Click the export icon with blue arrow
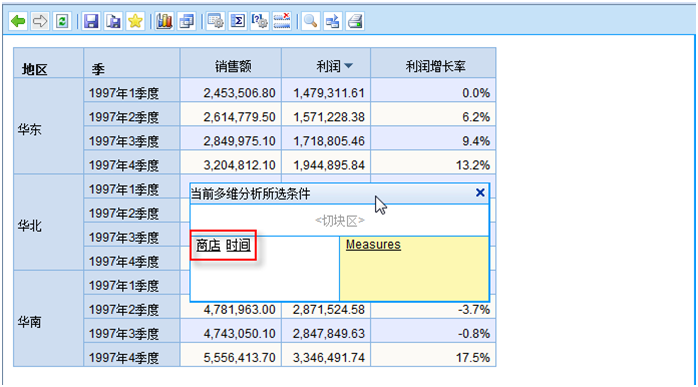 point(333,21)
